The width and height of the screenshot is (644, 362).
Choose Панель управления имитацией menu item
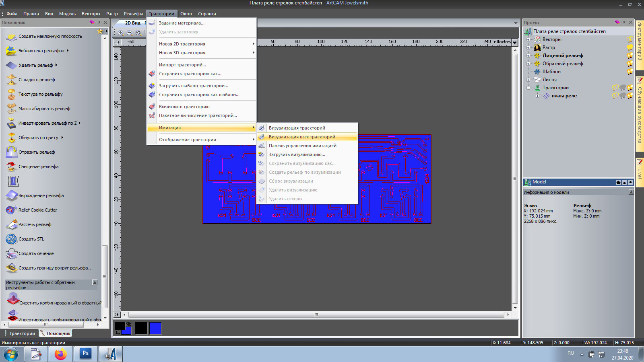pos(307,146)
